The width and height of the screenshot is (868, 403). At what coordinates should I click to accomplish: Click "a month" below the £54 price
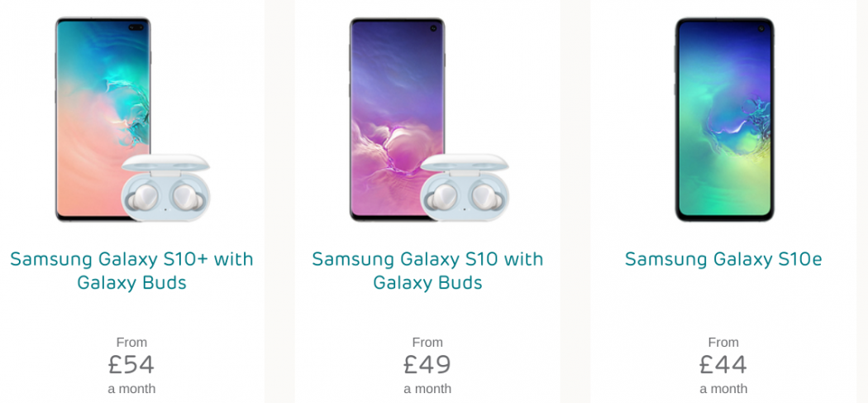(131, 388)
